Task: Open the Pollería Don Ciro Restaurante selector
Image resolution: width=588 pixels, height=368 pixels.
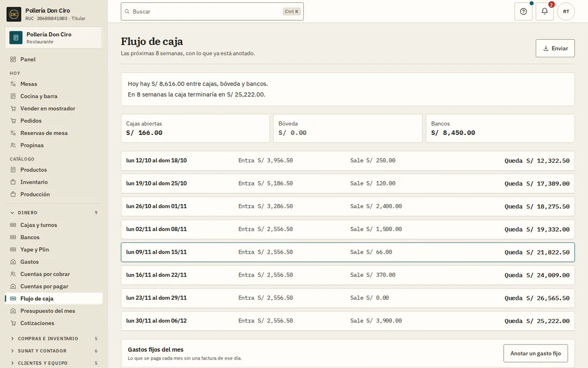Action: coord(53,38)
